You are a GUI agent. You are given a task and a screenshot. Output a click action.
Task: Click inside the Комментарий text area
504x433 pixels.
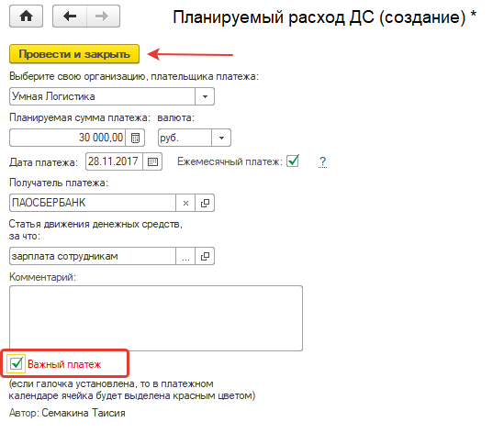pos(156,318)
